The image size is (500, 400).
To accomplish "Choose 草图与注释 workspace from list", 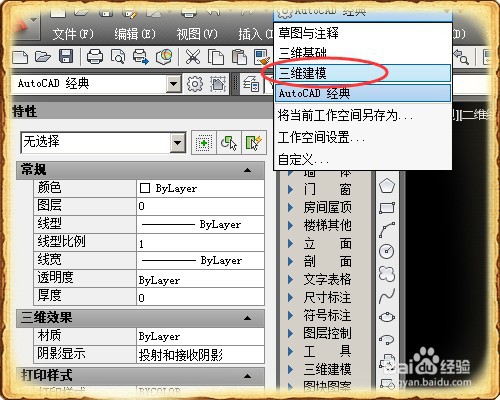I will (x=363, y=33).
